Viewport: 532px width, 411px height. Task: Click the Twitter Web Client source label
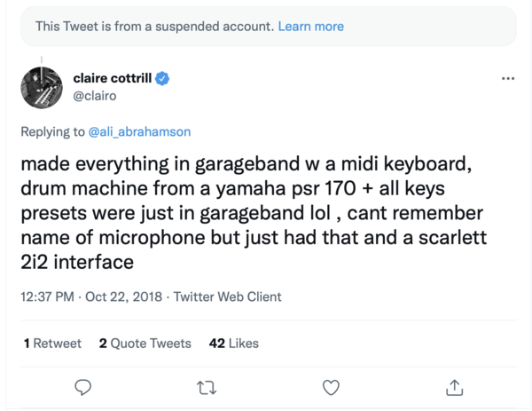pos(227,296)
